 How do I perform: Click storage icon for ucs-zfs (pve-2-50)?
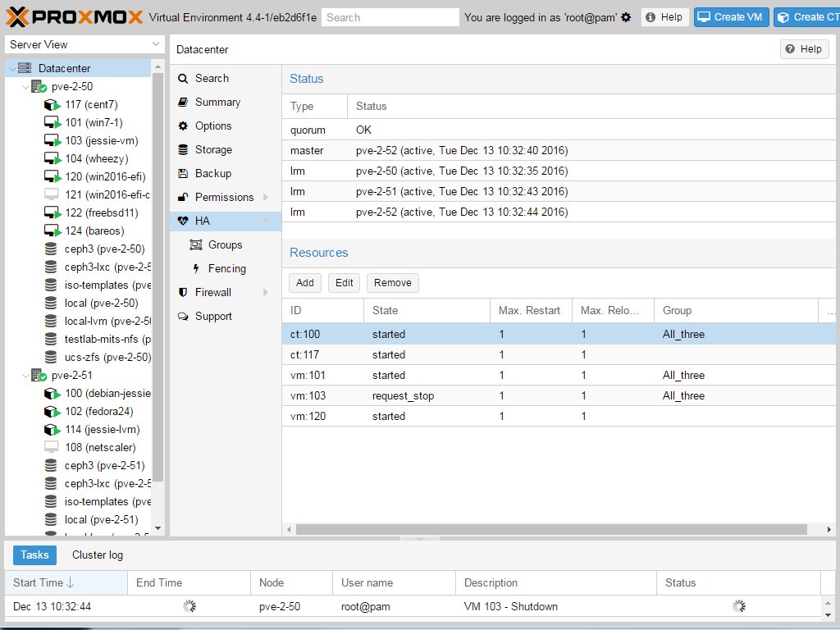pyautogui.click(x=51, y=357)
